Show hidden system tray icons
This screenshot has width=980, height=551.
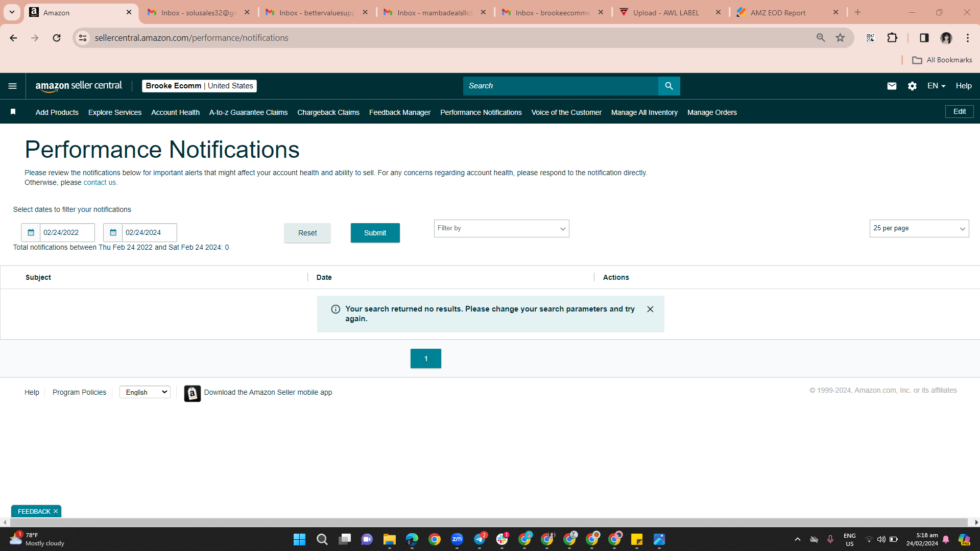797,539
